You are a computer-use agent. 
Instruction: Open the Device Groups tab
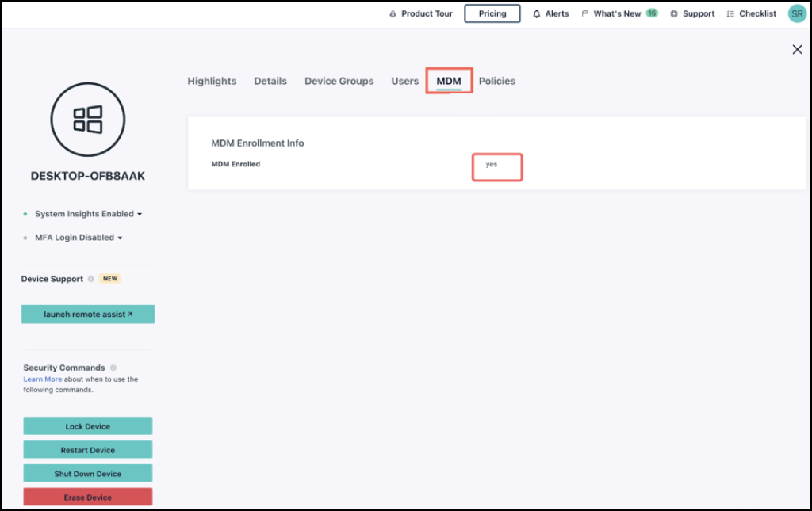(x=339, y=81)
